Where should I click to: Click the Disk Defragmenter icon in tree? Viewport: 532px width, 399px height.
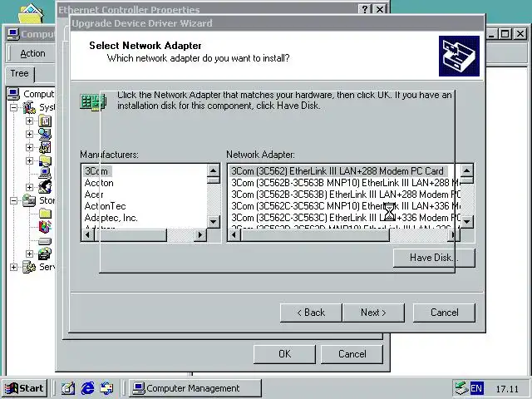pos(45,227)
